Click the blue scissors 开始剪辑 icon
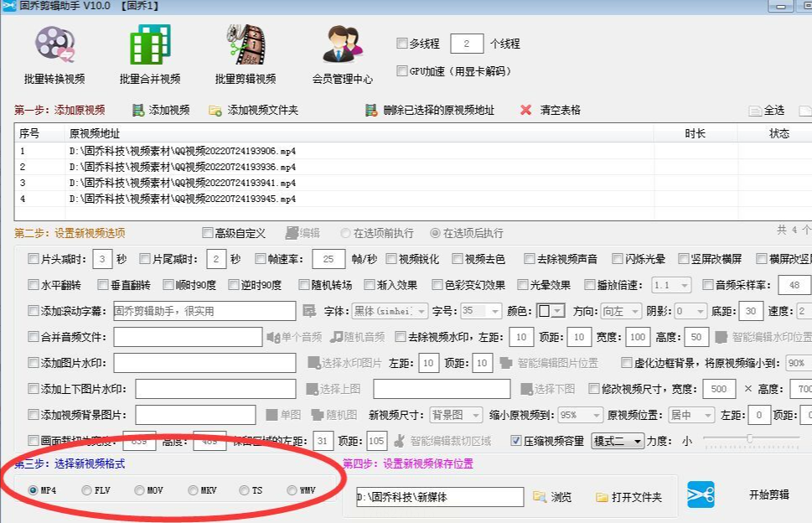Screen dimensions: 812x523 click(x=701, y=495)
